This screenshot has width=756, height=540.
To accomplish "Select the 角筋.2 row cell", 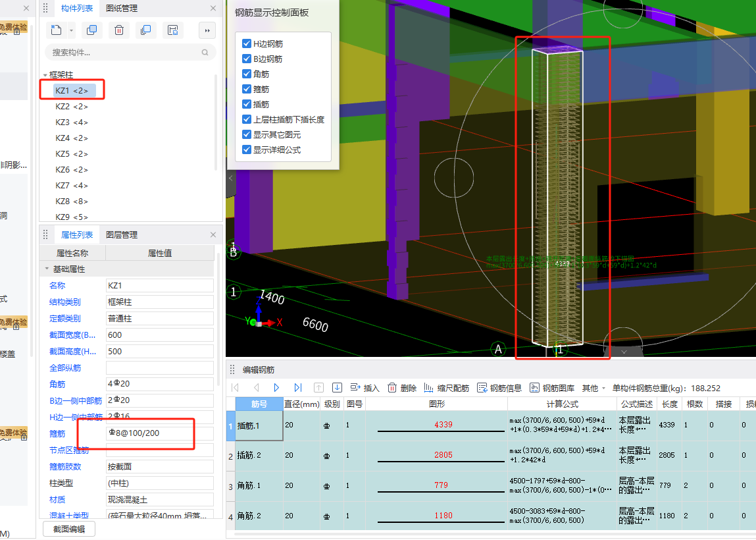I will coord(259,516).
